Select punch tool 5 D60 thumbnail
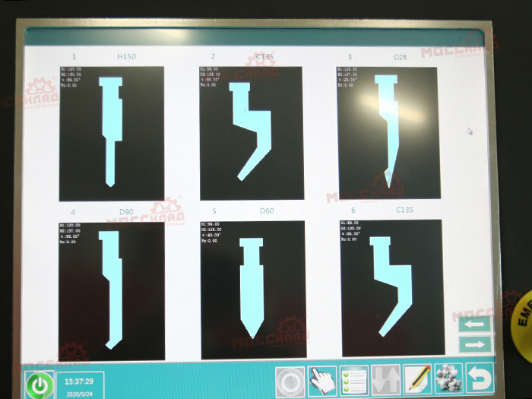The image size is (532, 399). 252,290
